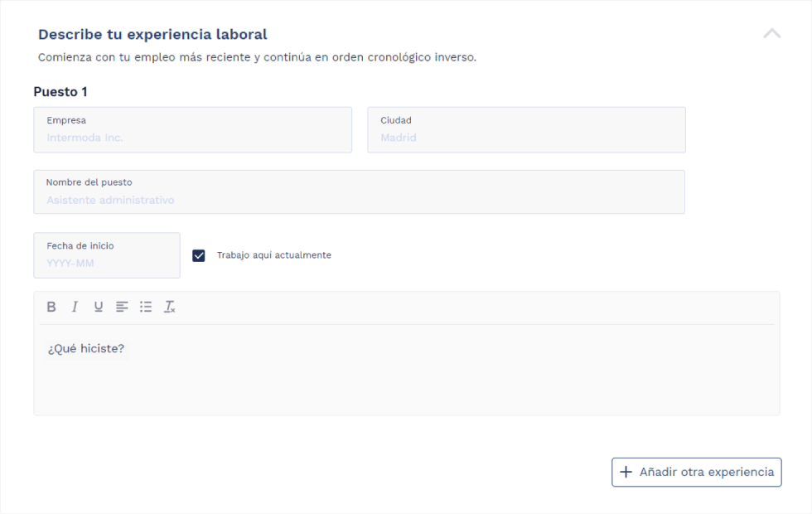812x514 pixels.
Task: Click the plus icon on Añadir otra experiencia
Action: click(626, 472)
